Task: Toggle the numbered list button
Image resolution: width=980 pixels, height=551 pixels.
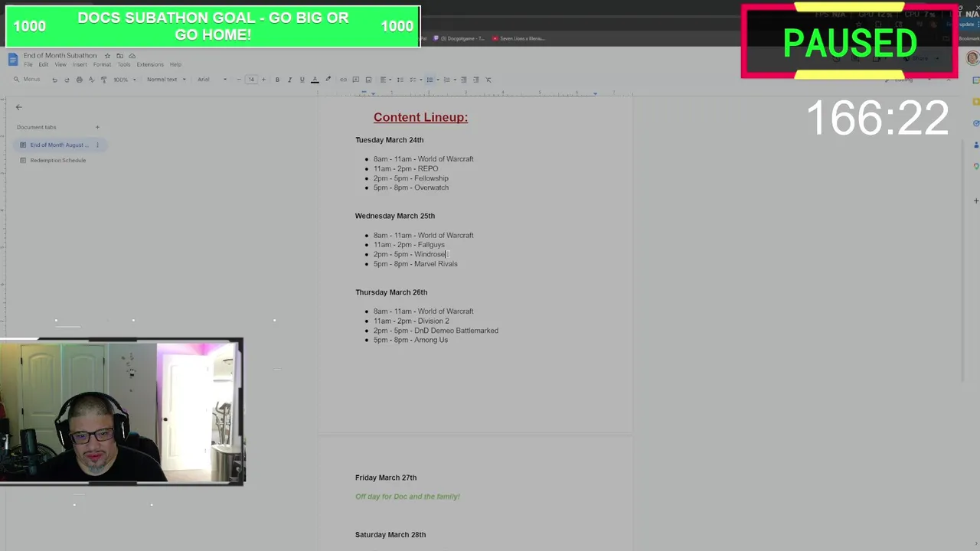Action: click(446, 80)
